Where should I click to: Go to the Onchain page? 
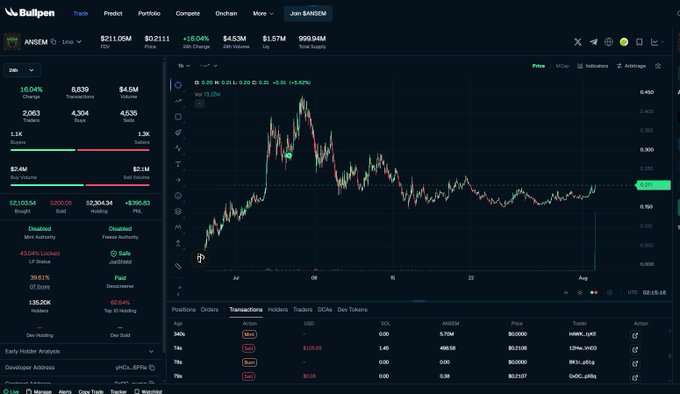[226, 13]
